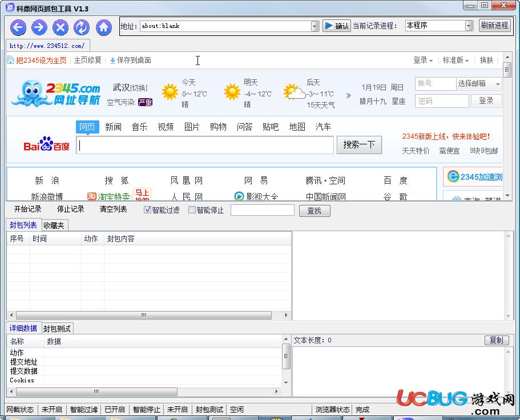
Task: Open the 腾讯·空间 link
Action: coord(325,180)
